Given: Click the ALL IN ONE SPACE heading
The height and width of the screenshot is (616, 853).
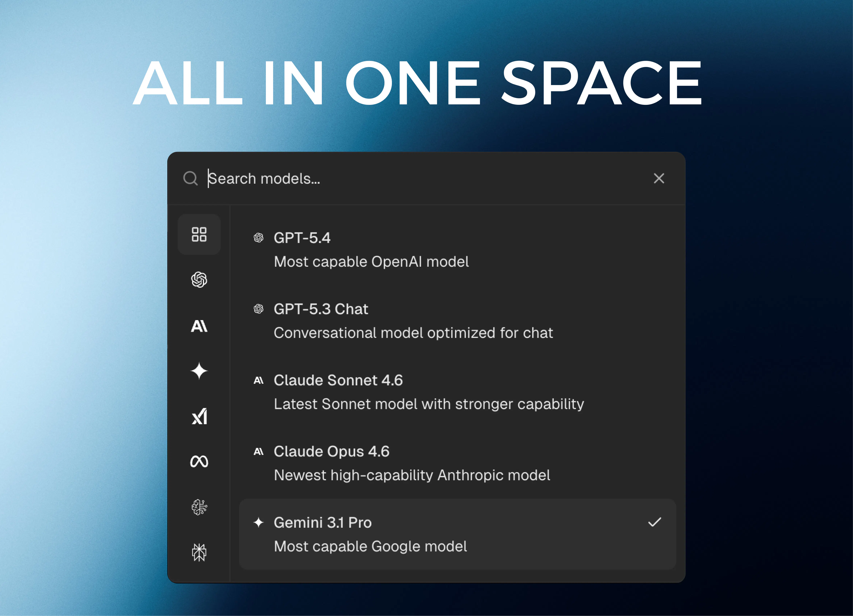Looking at the screenshot, I should coord(417,83).
